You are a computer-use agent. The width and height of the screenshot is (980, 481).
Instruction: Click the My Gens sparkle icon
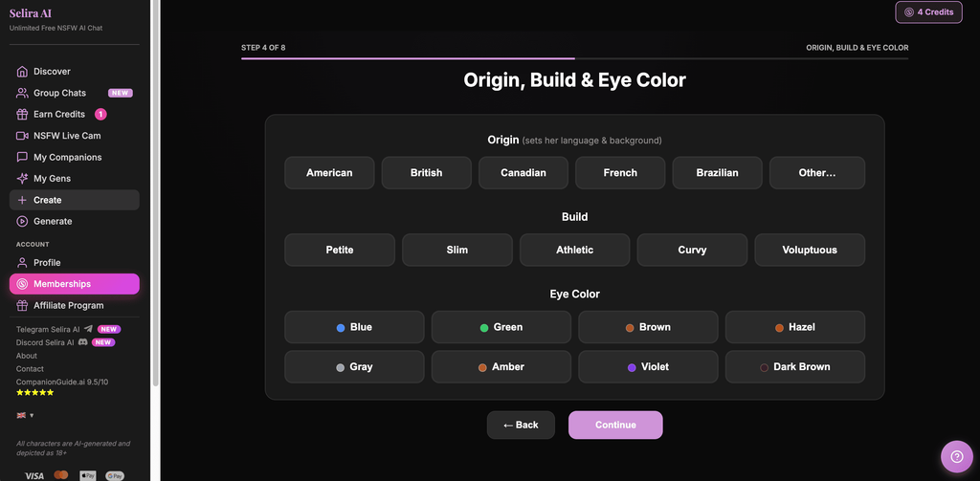[23, 179]
